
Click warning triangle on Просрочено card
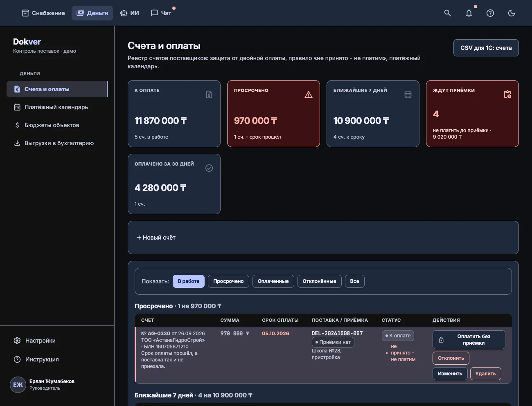pos(309,94)
